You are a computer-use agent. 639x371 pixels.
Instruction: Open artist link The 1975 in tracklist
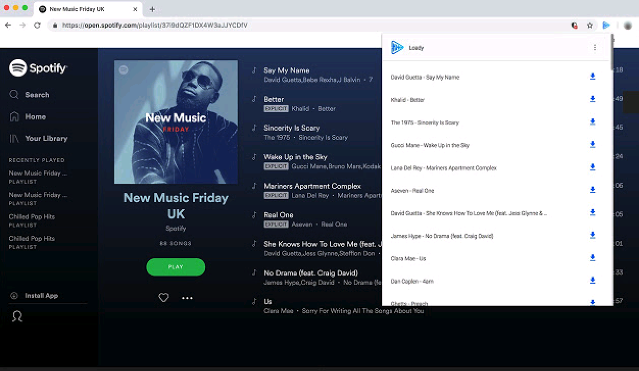click(x=277, y=137)
